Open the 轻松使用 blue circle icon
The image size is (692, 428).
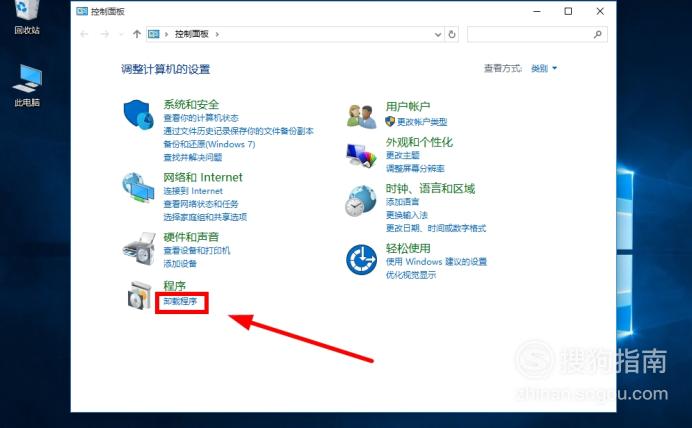click(x=361, y=260)
